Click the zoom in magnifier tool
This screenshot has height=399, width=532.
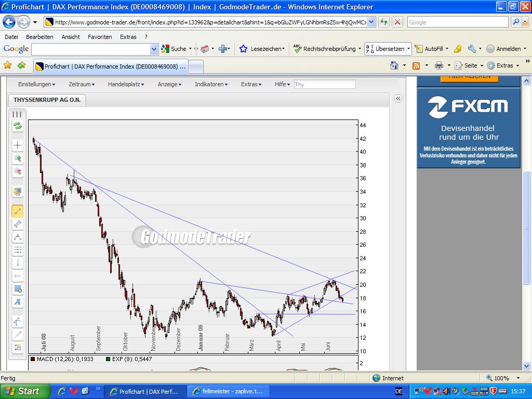18,158
